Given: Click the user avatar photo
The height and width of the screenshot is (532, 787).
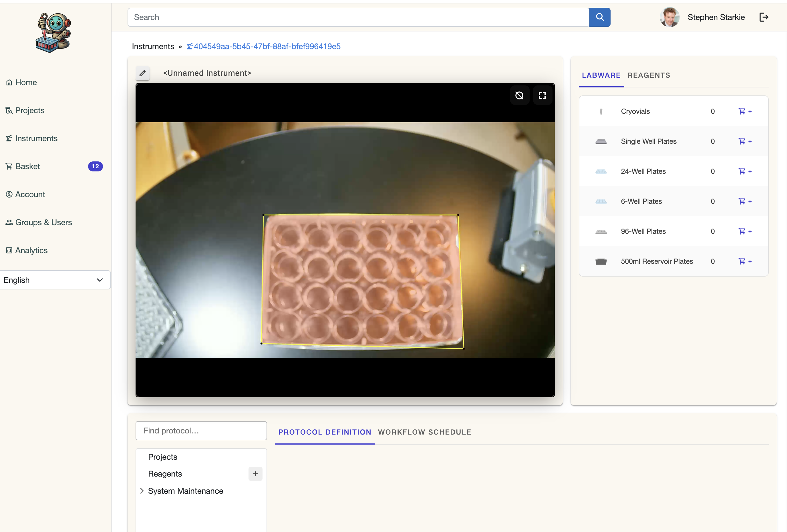Looking at the screenshot, I should [669, 17].
